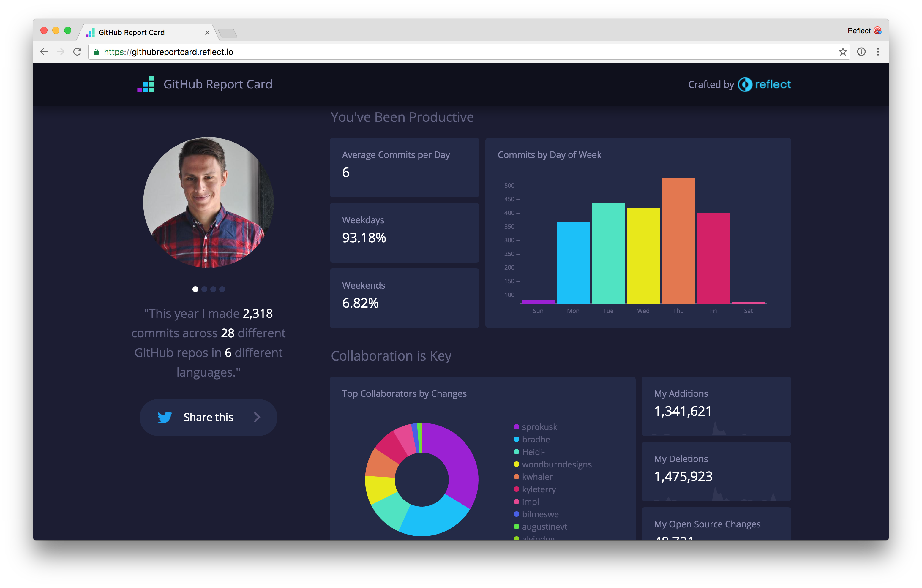
Task: Select the second carousel dot
Action: click(x=204, y=290)
